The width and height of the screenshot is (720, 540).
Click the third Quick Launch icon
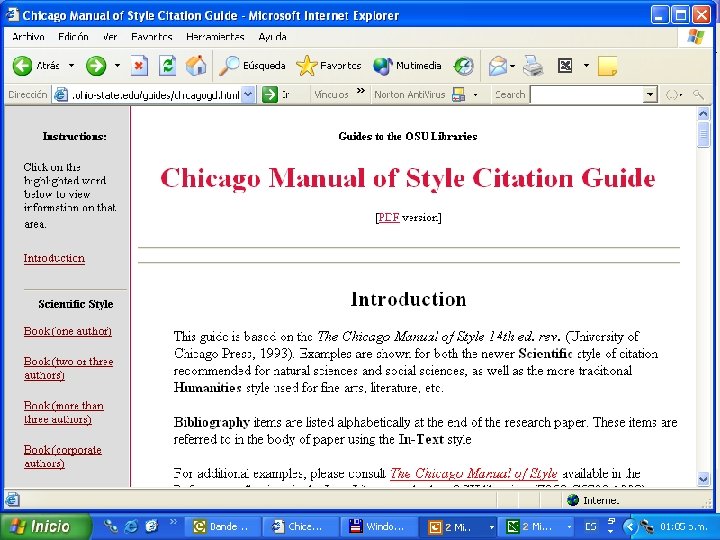151,526
